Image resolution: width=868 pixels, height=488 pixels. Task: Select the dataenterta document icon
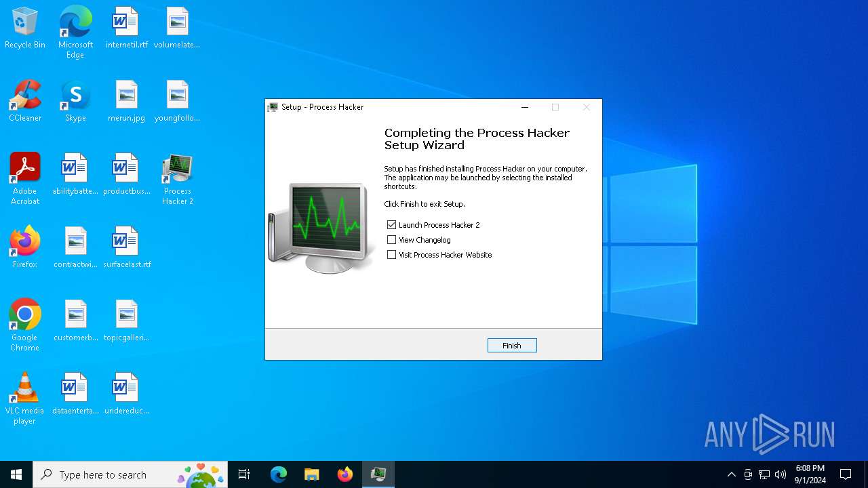coord(75,394)
